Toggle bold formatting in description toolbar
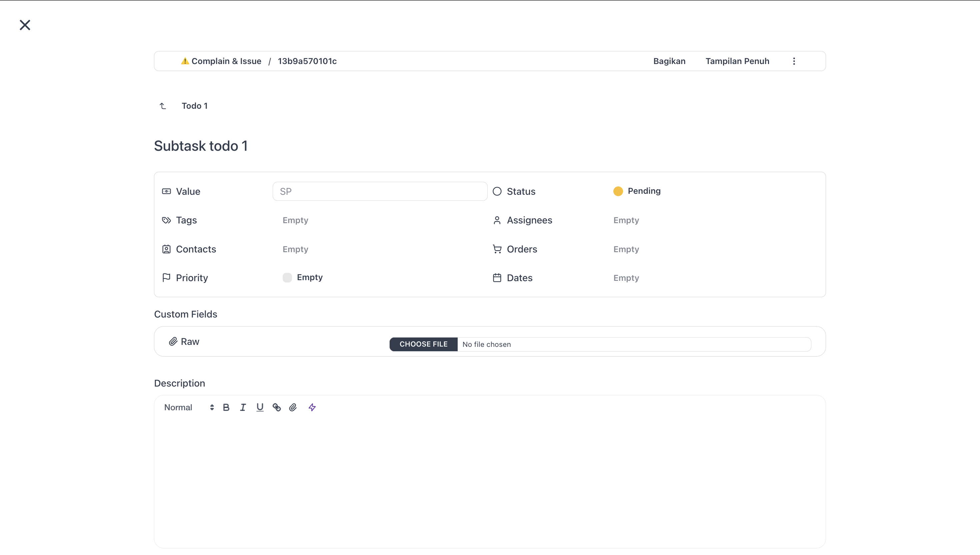 click(x=226, y=408)
